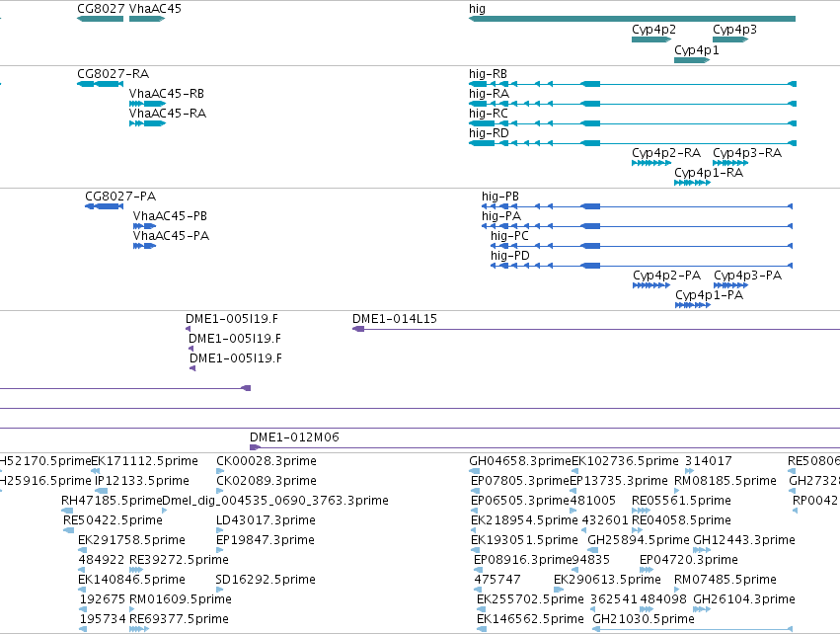This screenshot has height=634, width=840.
Task: Open feature 195734
Action: click(103, 619)
